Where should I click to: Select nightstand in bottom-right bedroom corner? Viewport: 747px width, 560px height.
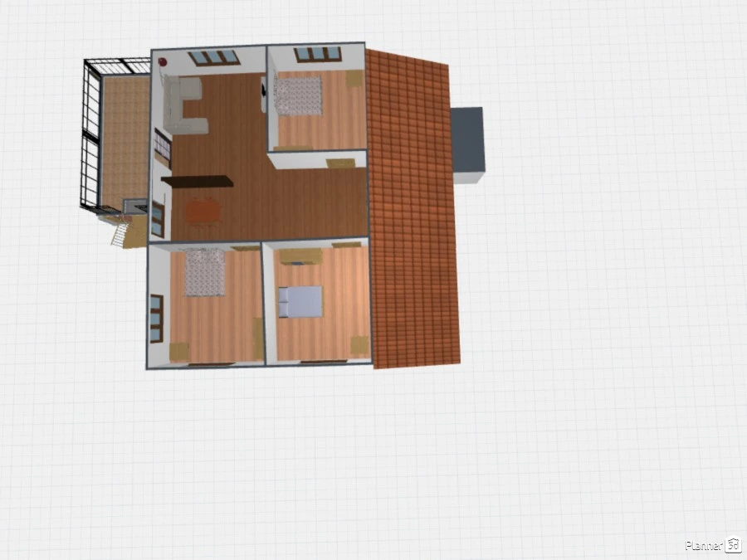coord(359,344)
